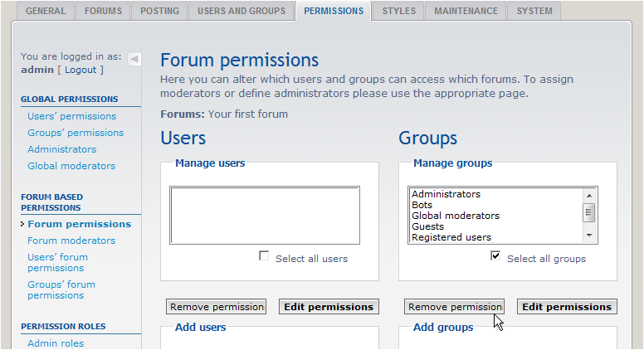The width and height of the screenshot is (644, 350).
Task: Click the groups list scrollbar thumb
Action: [589, 212]
